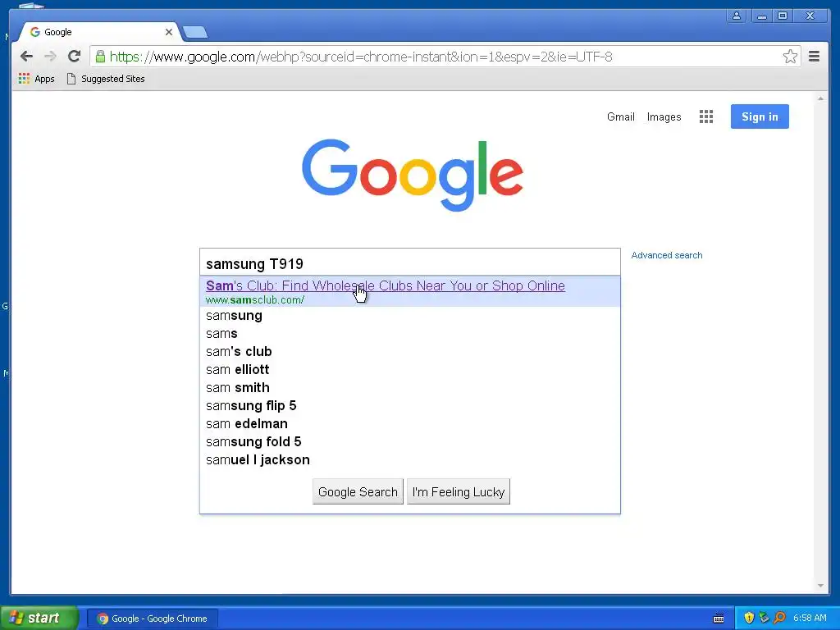Choose the 'samsung fold 5' suggestion
This screenshot has height=630, width=840.
click(x=410, y=441)
